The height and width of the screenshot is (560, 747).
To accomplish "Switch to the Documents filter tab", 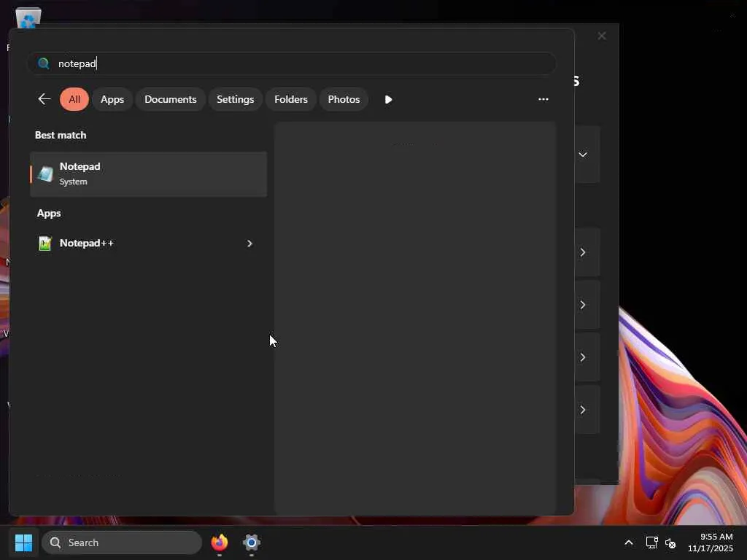I will 171,99.
